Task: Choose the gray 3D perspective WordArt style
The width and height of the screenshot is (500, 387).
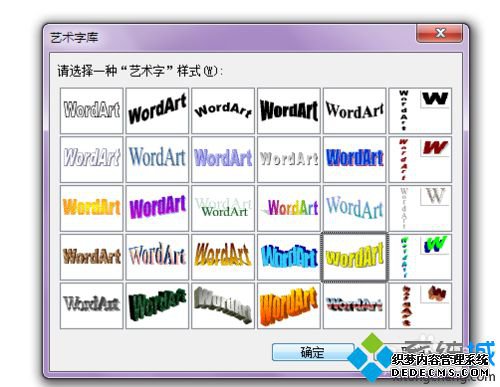Action: (x=223, y=306)
